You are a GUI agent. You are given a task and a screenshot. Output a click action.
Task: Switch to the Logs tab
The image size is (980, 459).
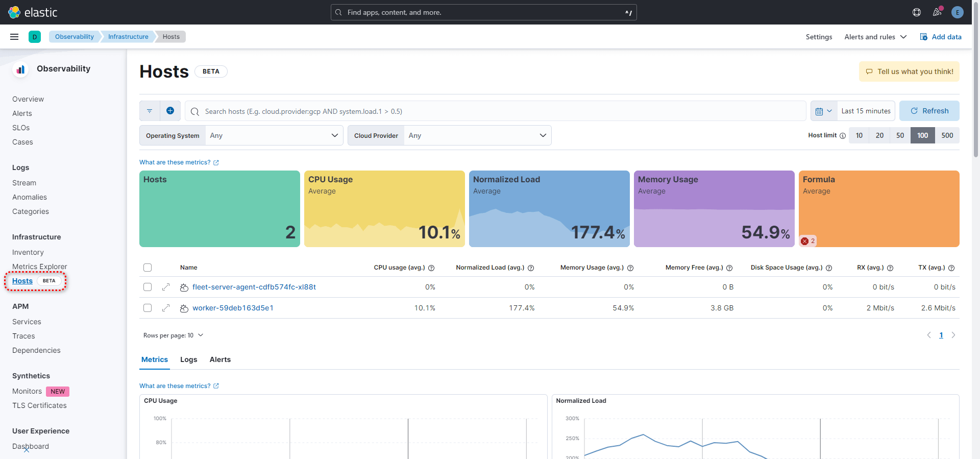click(x=189, y=359)
